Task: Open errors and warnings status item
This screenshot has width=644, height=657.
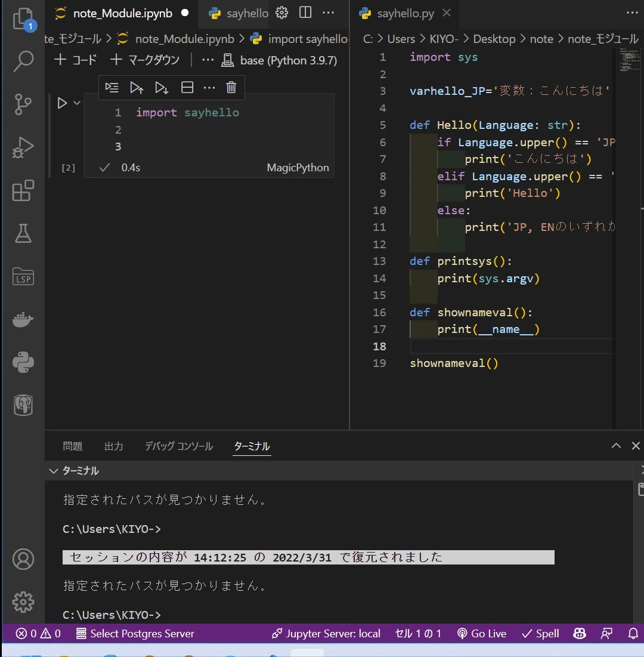Action: click(38, 634)
